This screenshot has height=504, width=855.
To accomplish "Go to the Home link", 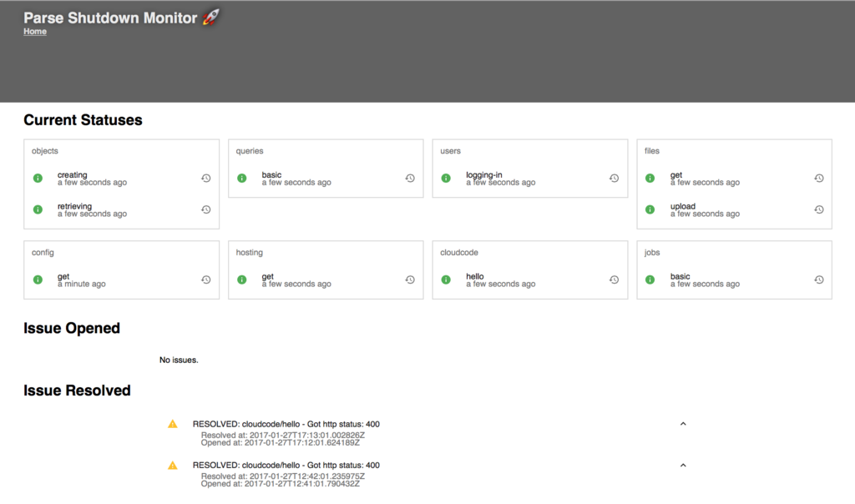I will pyautogui.click(x=35, y=32).
